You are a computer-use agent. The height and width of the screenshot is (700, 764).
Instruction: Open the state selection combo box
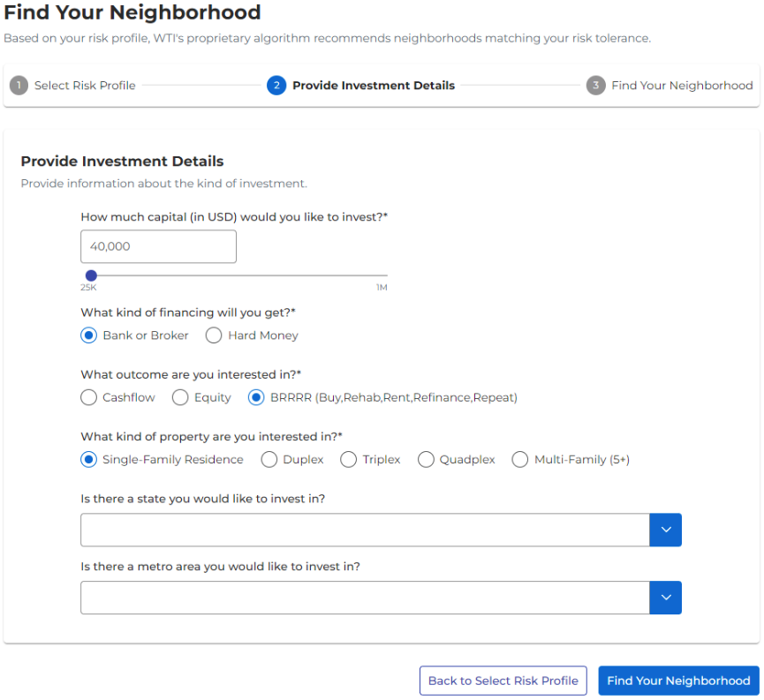[365, 530]
